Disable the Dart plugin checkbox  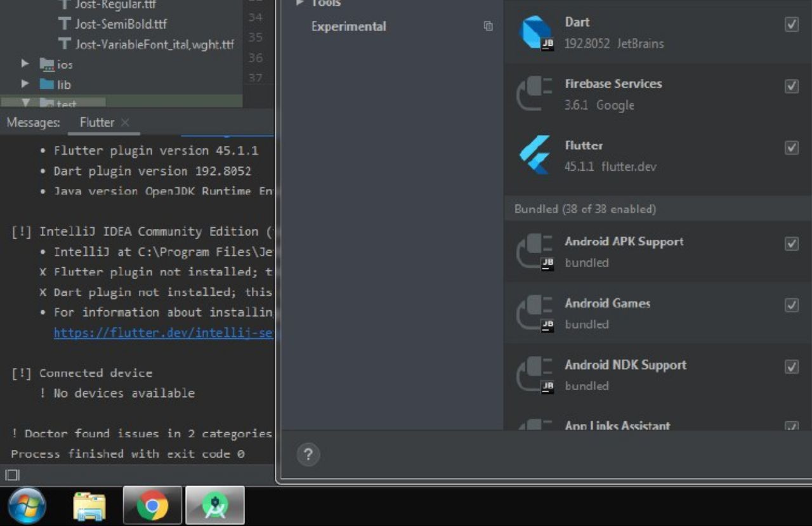pyautogui.click(x=792, y=25)
